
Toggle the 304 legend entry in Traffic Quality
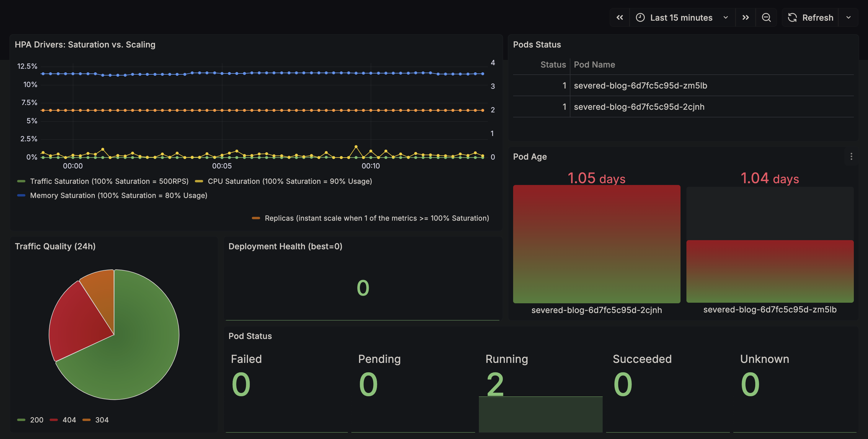102,420
